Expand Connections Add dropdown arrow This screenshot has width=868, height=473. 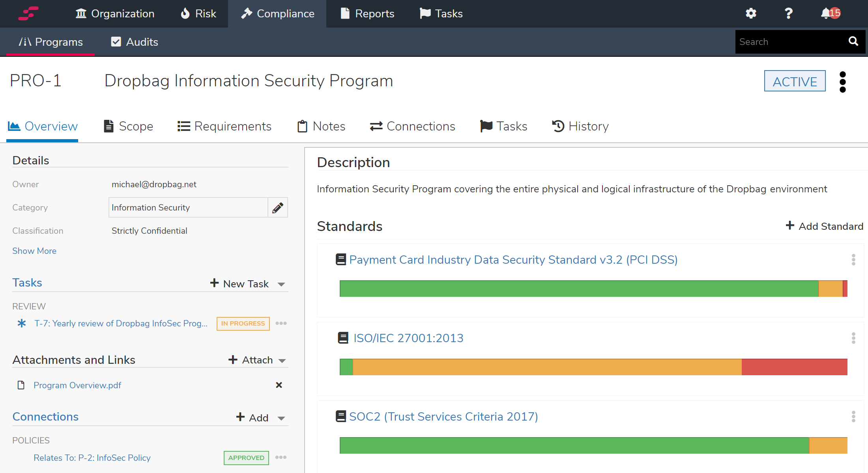(x=281, y=418)
